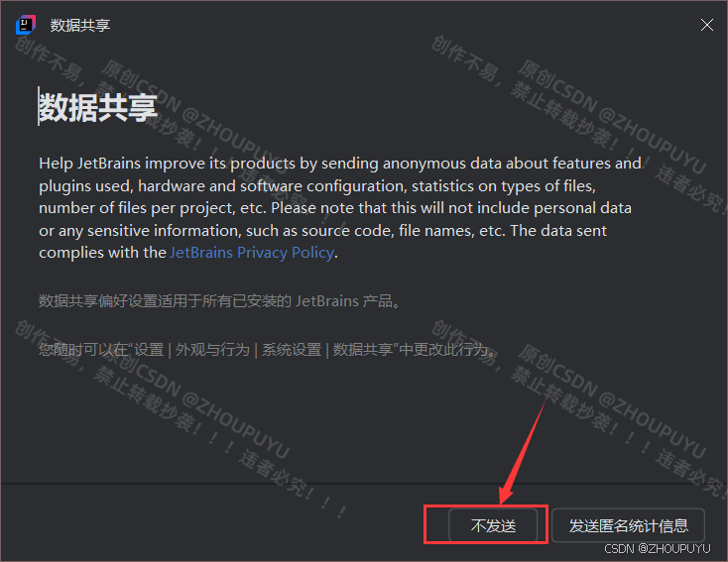Click the quoted 设置 word in the settings path
Screen dimensions: 728x562
tap(149, 350)
